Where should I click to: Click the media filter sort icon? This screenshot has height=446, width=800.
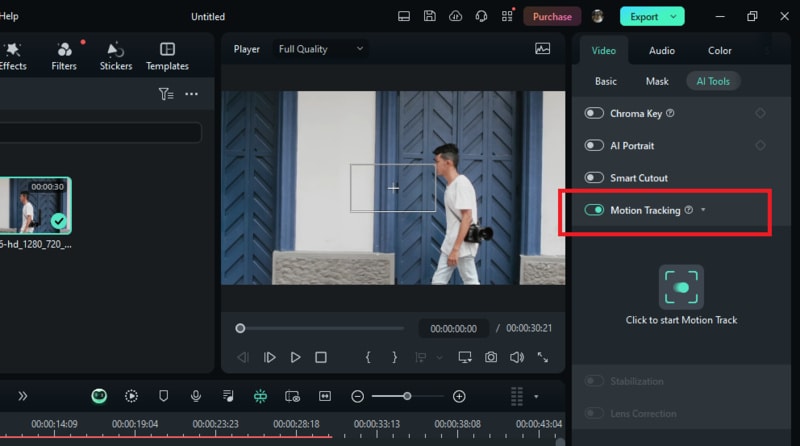pos(166,94)
